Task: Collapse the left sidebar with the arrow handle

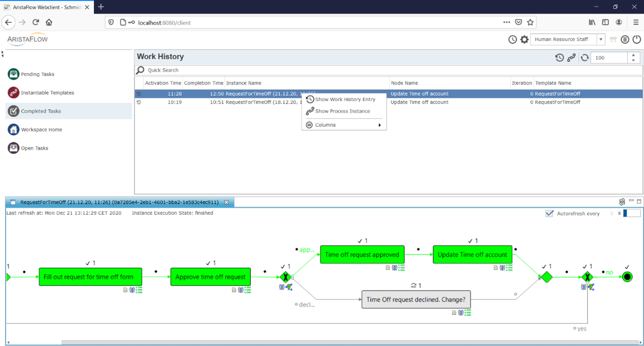Action: tap(2, 54)
